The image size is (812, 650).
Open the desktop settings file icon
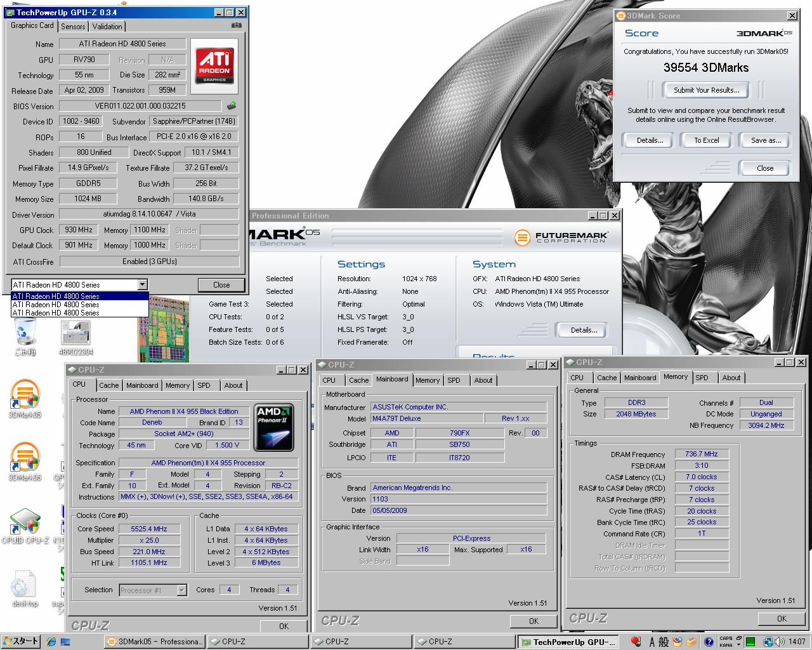point(25,587)
